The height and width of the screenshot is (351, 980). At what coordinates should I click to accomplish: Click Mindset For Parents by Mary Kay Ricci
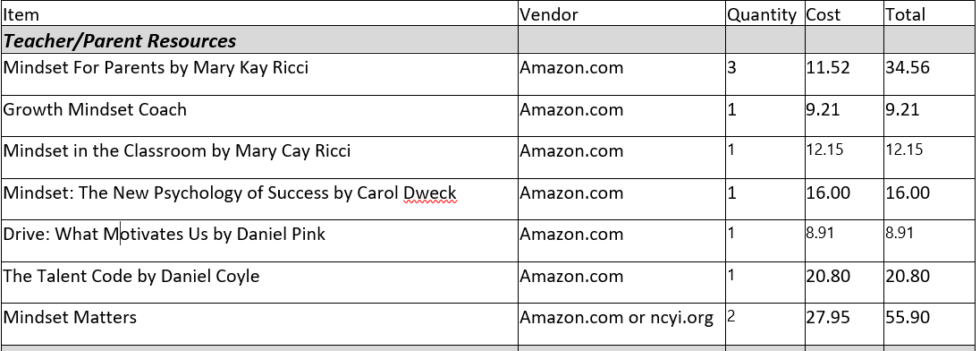(156, 67)
